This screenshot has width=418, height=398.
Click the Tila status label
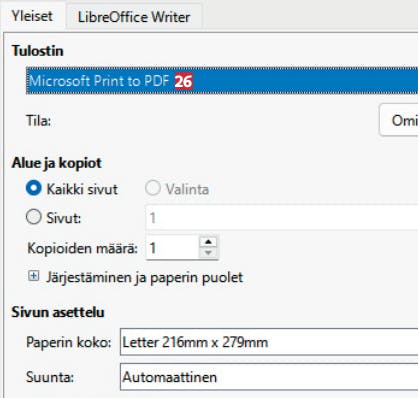tap(38, 120)
